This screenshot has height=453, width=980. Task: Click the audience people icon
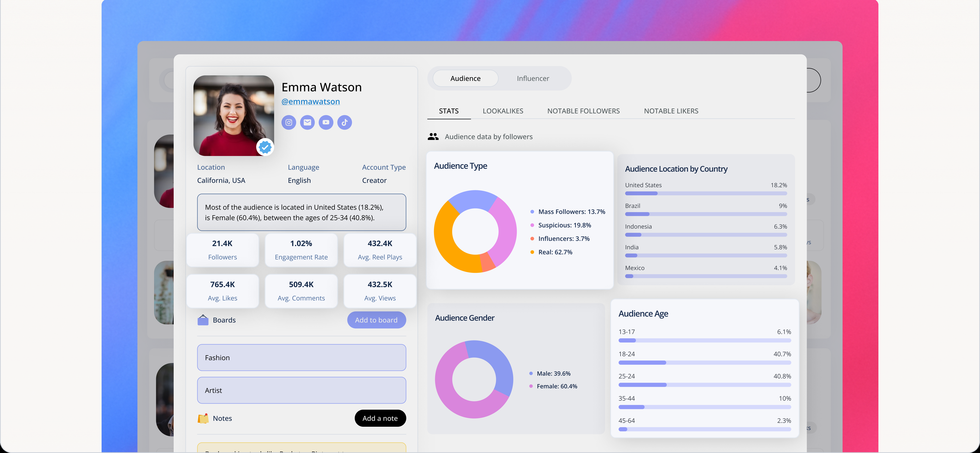(x=433, y=136)
